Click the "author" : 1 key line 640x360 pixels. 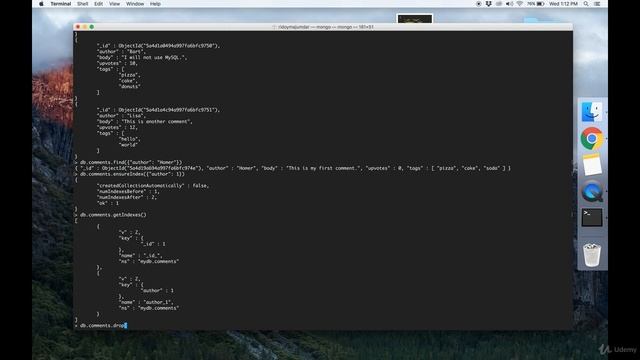[157, 291]
